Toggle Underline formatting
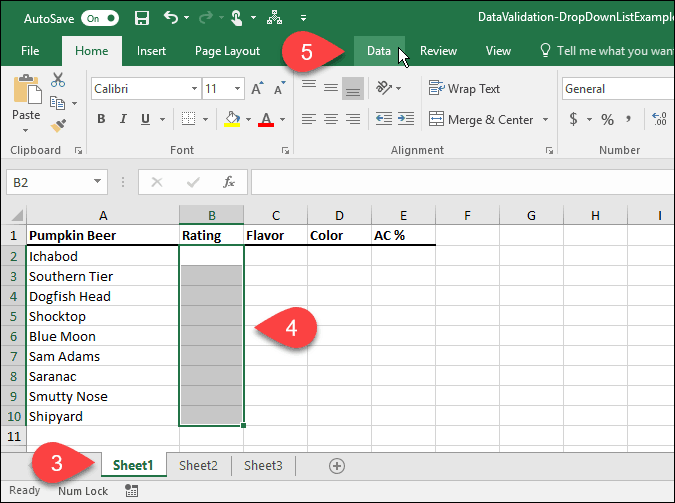This screenshot has height=503, width=675. 146,119
